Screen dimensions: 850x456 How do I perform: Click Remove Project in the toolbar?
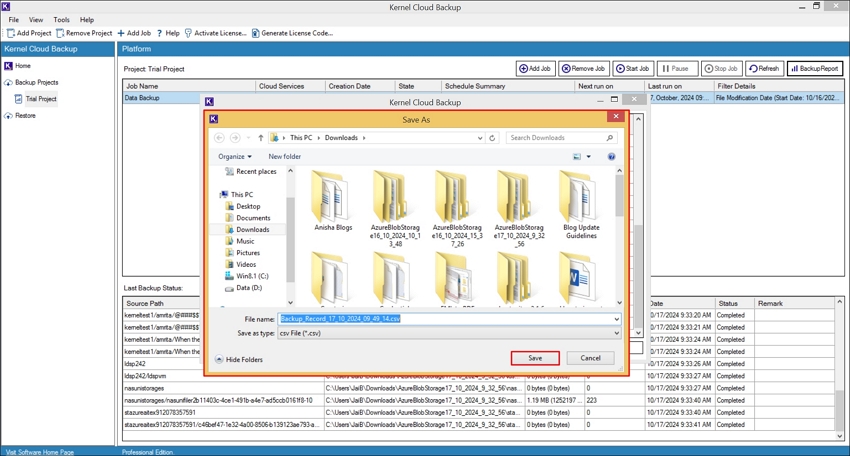[x=84, y=33]
